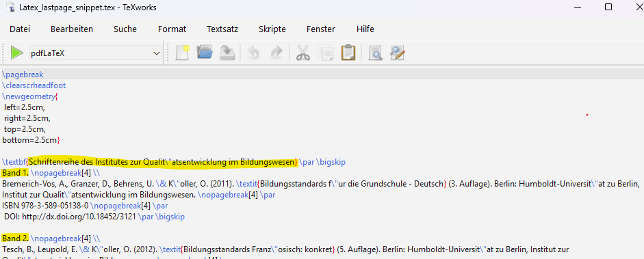Paste from clipboard using clipboard icon
644x259 pixels.
348,53
